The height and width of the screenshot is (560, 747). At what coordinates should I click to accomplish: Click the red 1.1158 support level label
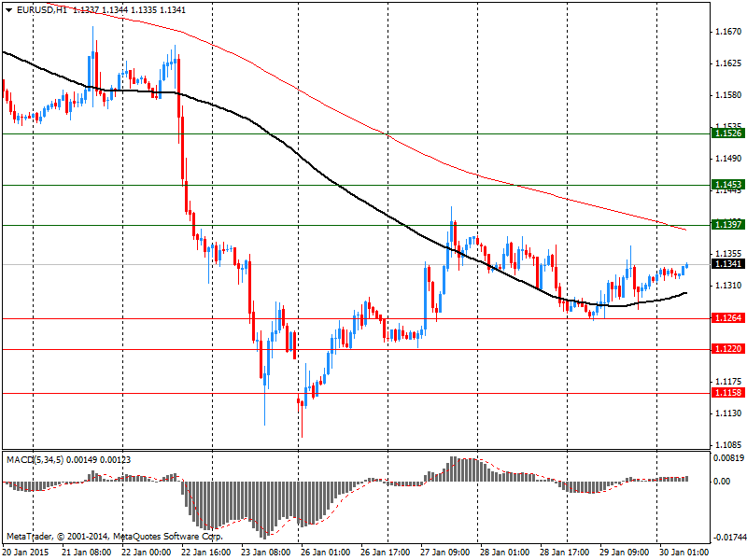click(728, 393)
